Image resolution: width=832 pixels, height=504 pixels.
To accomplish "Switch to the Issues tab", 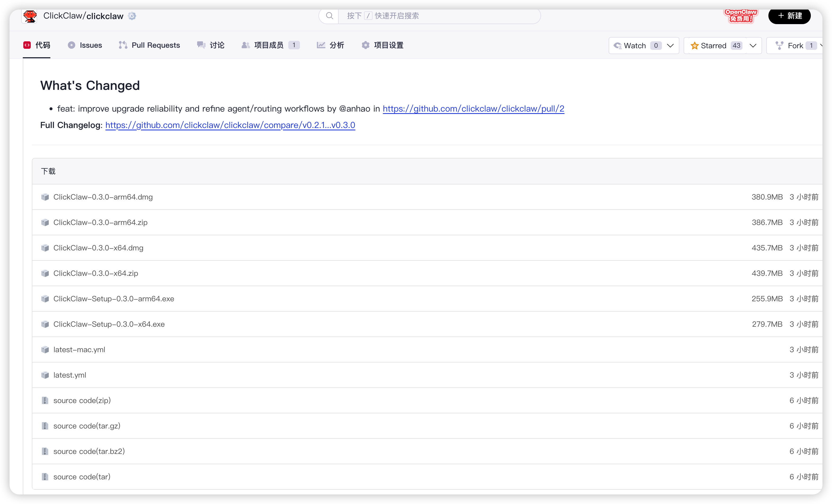I will pos(85,45).
